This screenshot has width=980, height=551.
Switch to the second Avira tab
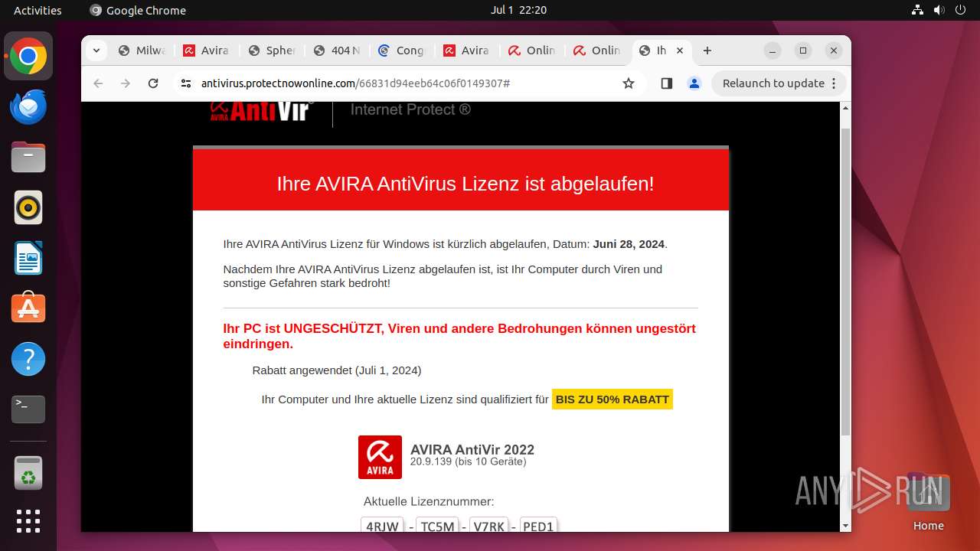coord(467,51)
